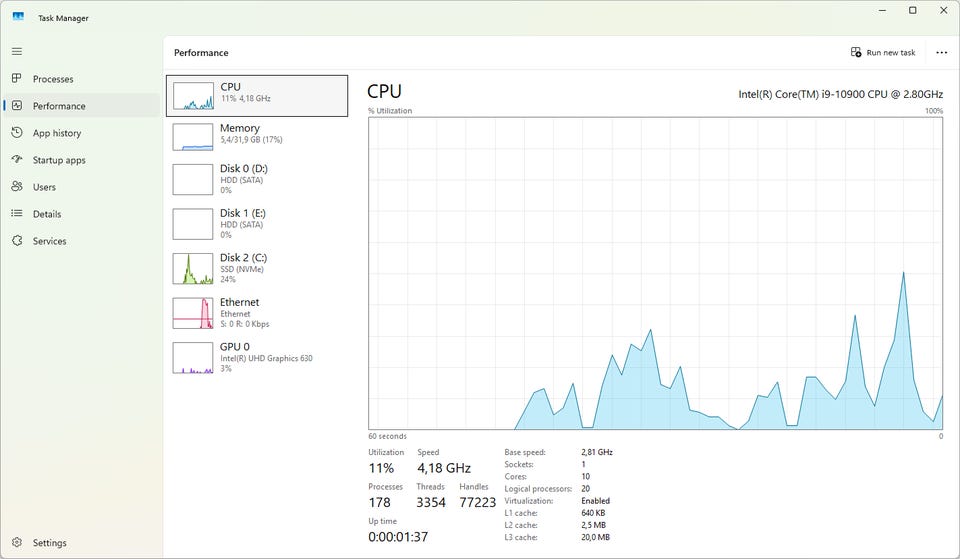Click the Startup apps gauge icon
960x559 pixels.
click(x=17, y=159)
